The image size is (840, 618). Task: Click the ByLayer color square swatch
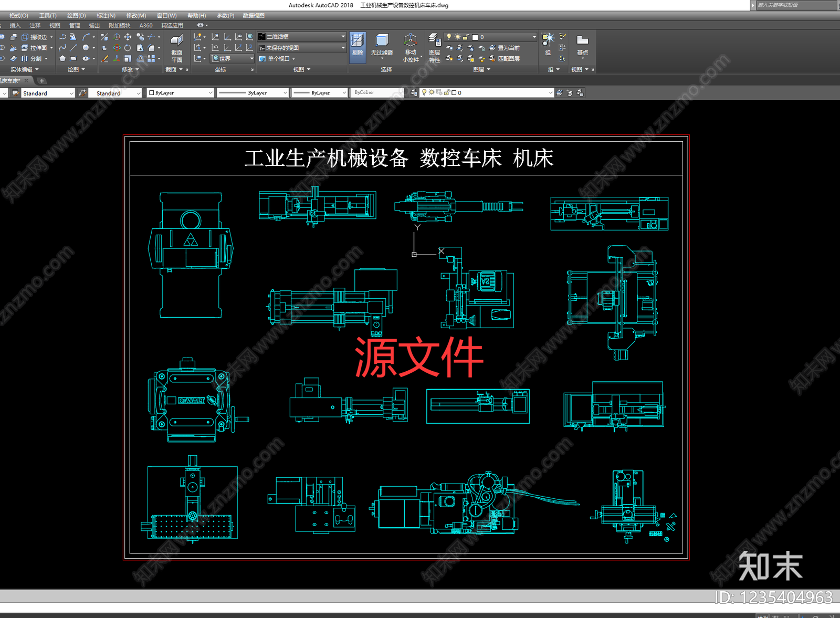tap(152, 93)
